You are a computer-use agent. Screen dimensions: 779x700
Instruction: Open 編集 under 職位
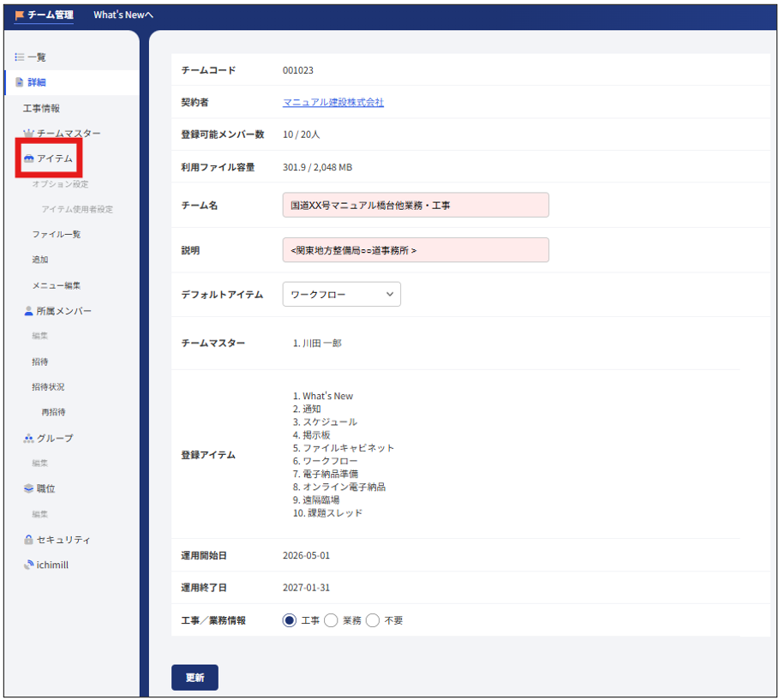[x=39, y=514]
